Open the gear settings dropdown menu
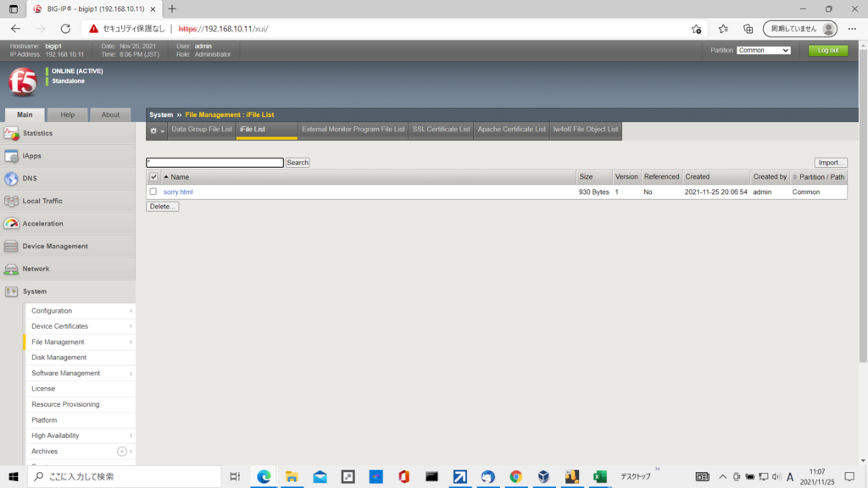 [x=157, y=130]
